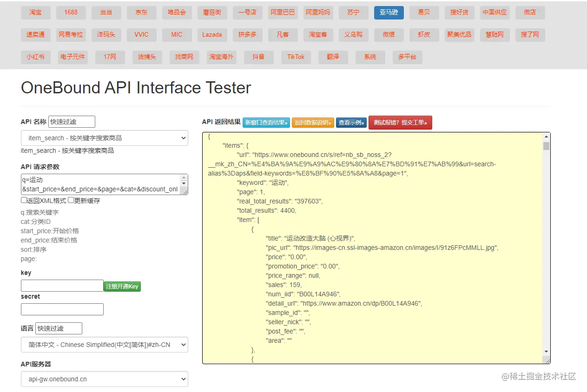
Task: Click the title 运动改造大脑 line
Action: [310, 238]
